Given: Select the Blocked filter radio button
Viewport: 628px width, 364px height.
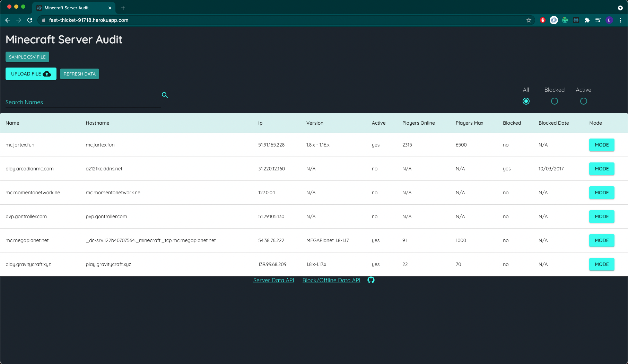Looking at the screenshot, I should 555,101.
